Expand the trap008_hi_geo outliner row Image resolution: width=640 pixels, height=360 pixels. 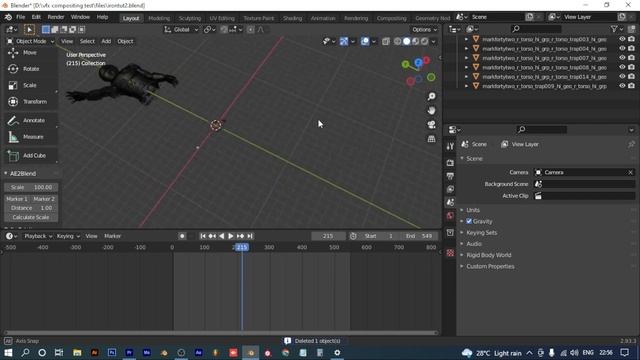[467, 67]
